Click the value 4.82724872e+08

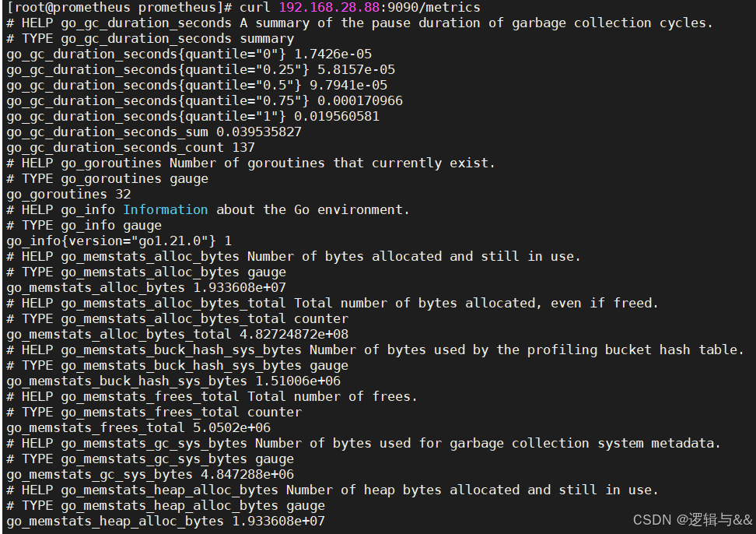click(x=294, y=334)
